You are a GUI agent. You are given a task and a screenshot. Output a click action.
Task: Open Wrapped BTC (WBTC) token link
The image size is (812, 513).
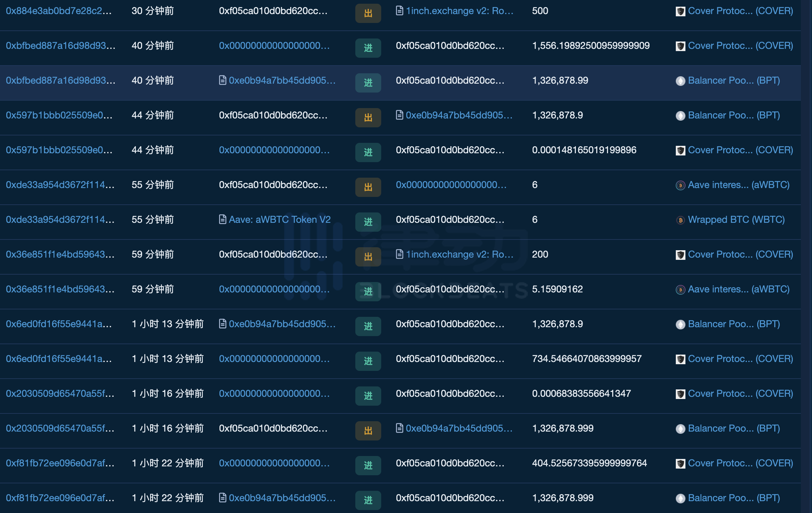[x=736, y=219]
